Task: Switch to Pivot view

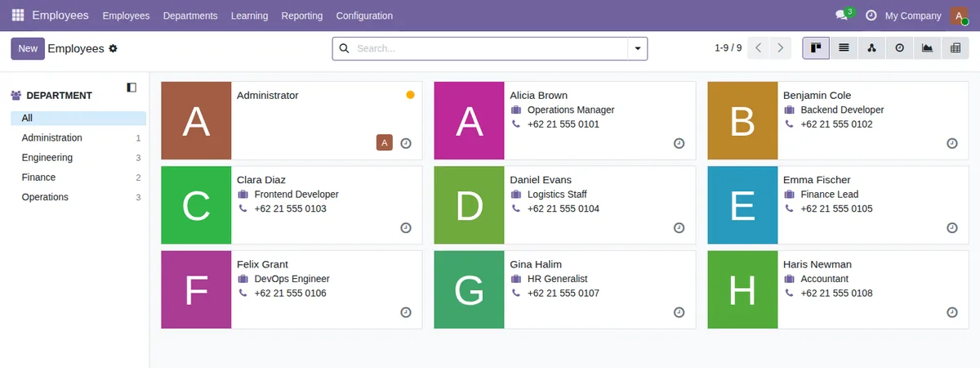Action: 955,48
